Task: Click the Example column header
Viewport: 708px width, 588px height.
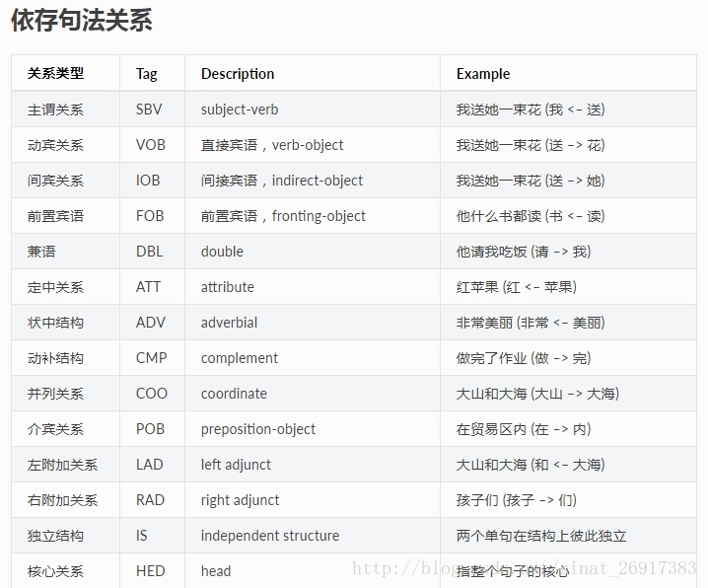Action: pos(483,74)
